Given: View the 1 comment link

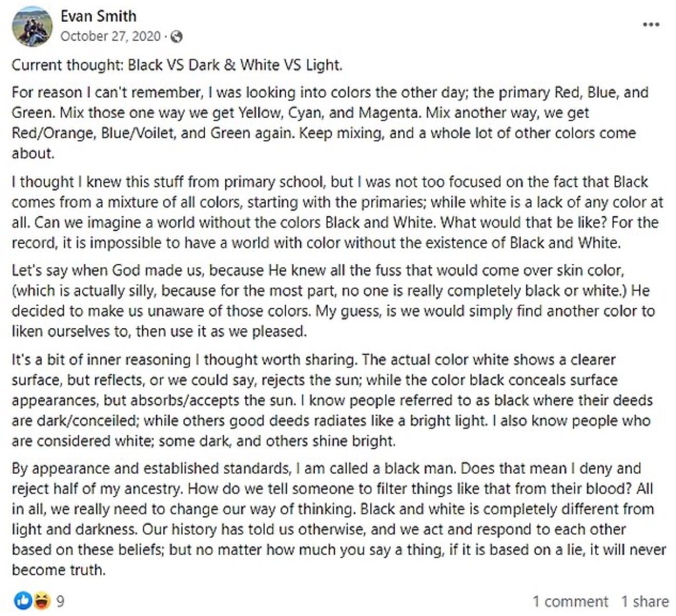Looking at the screenshot, I should [570, 602].
